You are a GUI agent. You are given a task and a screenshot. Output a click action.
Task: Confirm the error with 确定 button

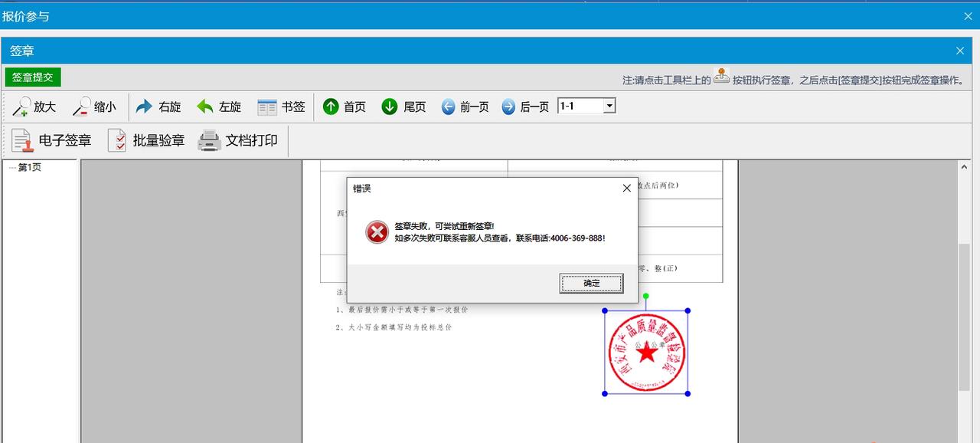coord(591,284)
